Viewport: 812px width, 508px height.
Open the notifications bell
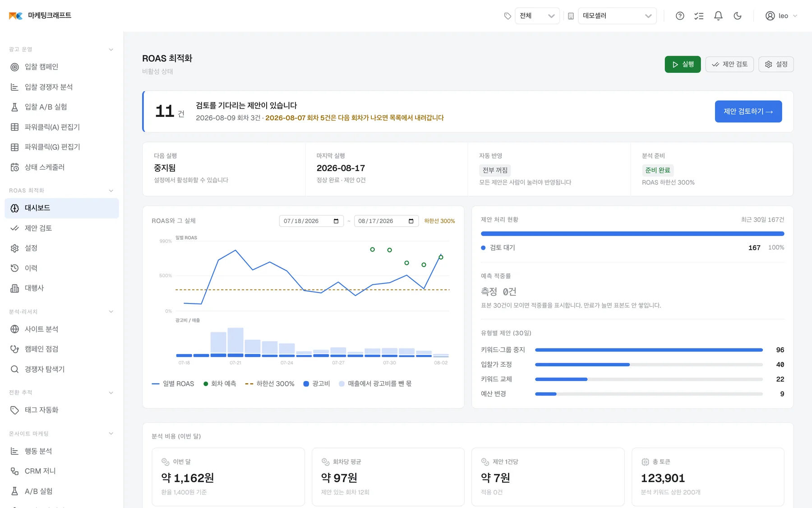click(x=718, y=16)
